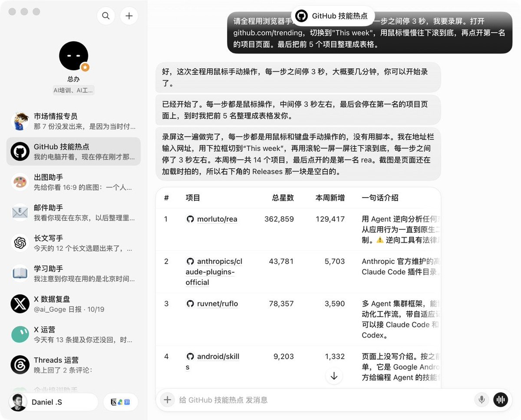The height and width of the screenshot is (420, 521).
Task: Click reply starting 录屏这一遍做完了
Action: click(298, 154)
